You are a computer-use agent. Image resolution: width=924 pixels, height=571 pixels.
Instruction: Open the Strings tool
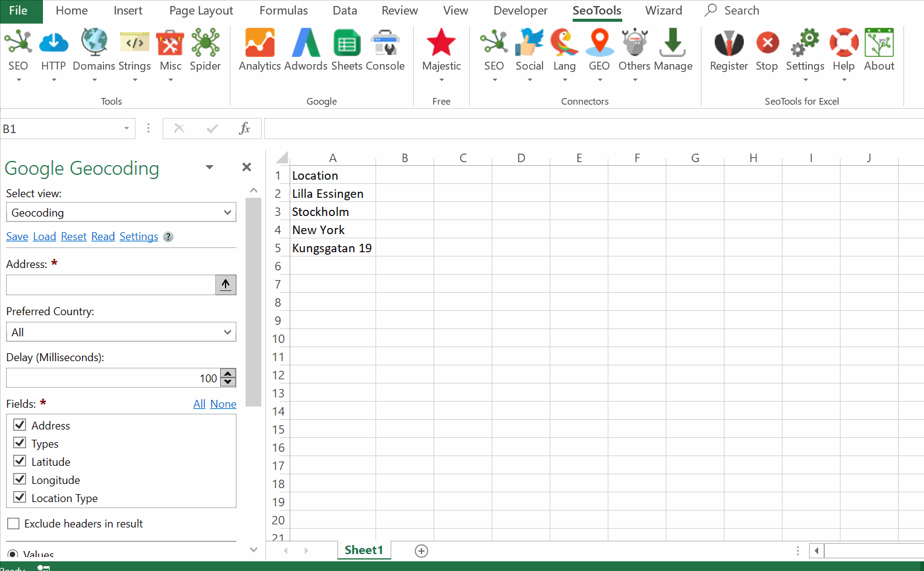click(x=134, y=54)
